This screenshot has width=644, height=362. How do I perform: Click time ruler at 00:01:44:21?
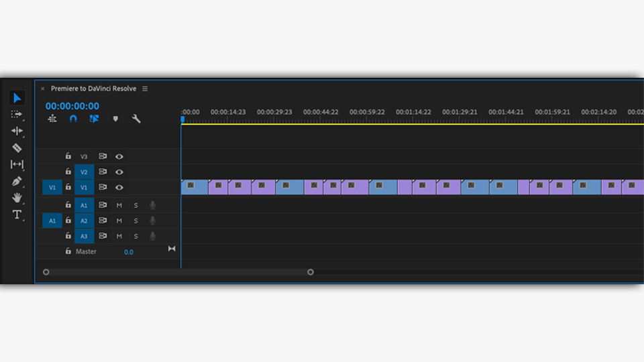point(506,112)
